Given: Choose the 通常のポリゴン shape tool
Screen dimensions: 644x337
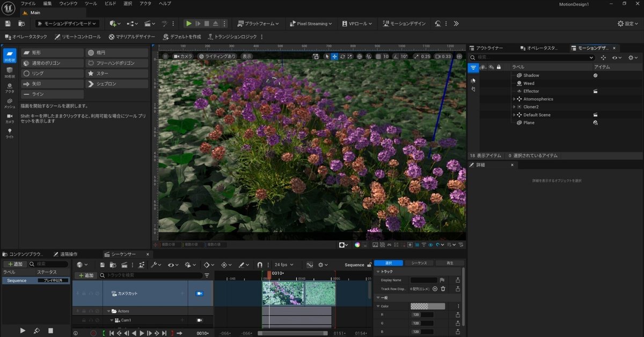Looking at the screenshot, I should tap(52, 63).
